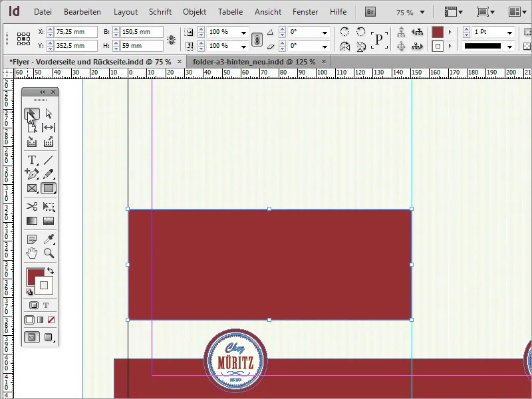Select the Gradient Swatch tool
This screenshot has height=399, width=532.
pyautogui.click(x=31, y=221)
